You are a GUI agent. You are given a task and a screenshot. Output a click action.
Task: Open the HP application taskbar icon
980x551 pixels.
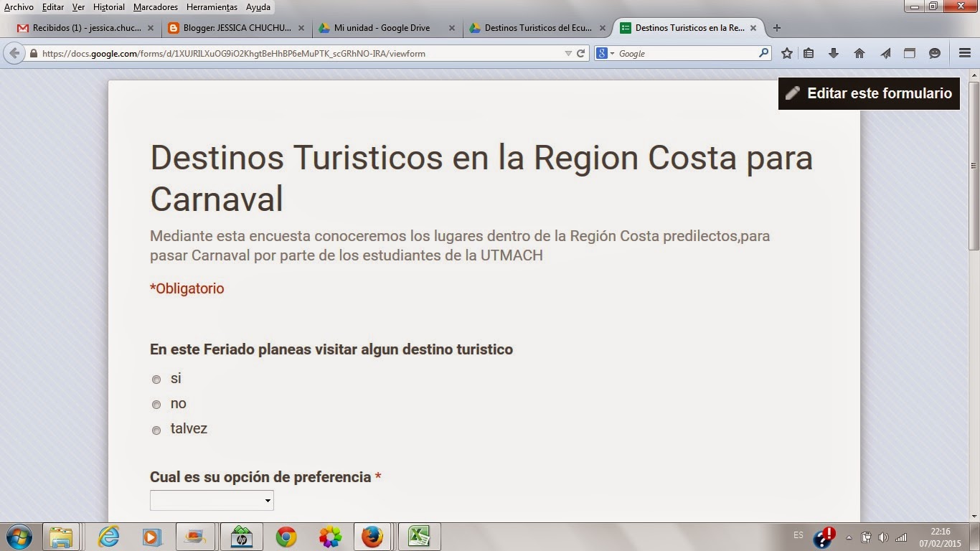(x=242, y=537)
